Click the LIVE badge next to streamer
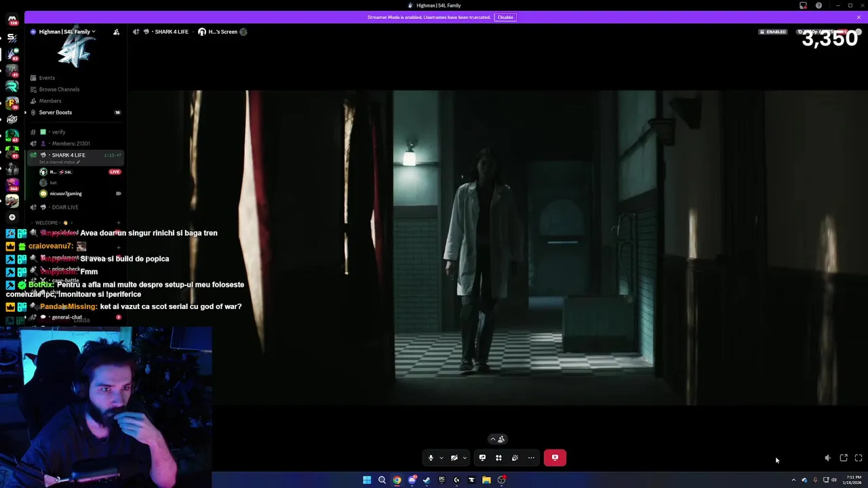Image resolution: width=868 pixels, height=488 pixels. tap(115, 172)
